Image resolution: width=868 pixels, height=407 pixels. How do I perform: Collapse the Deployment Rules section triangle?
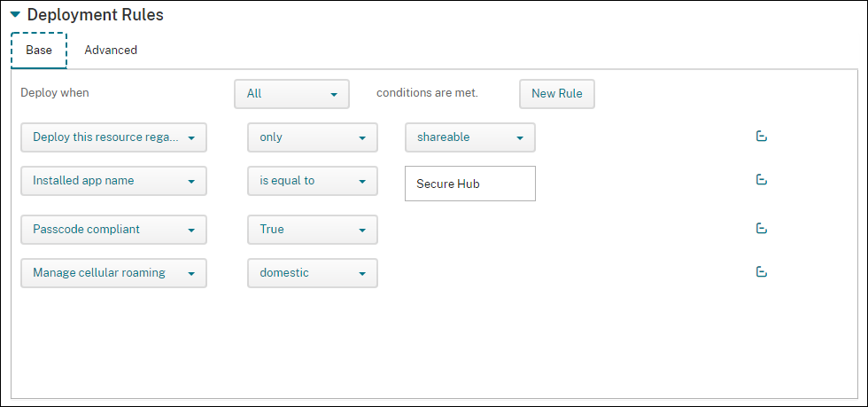coord(15,15)
